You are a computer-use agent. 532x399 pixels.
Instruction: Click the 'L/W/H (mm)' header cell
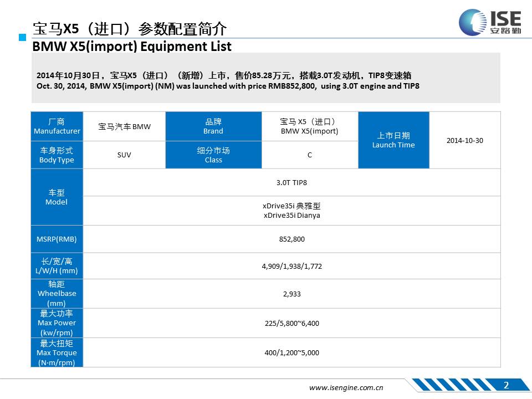[57, 266]
